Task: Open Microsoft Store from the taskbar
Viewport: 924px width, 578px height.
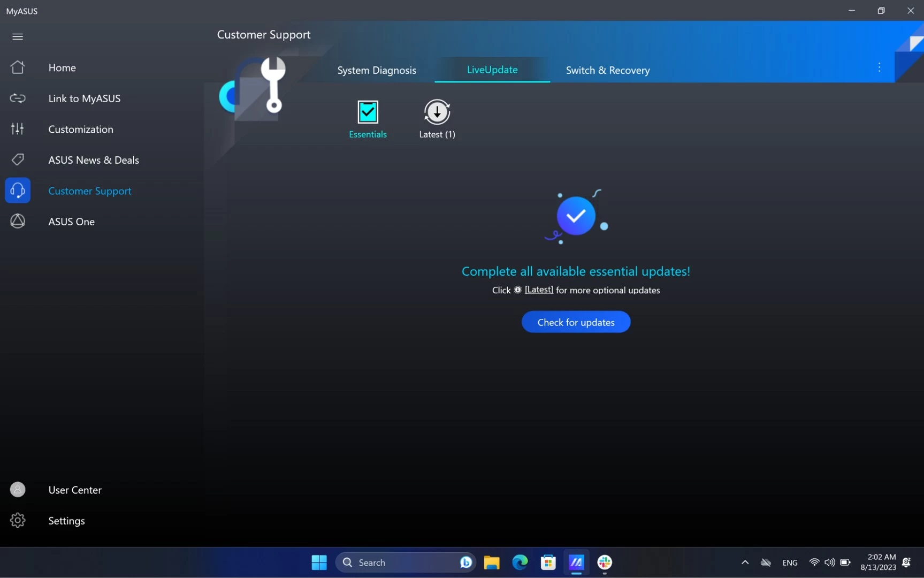Action: (x=548, y=562)
